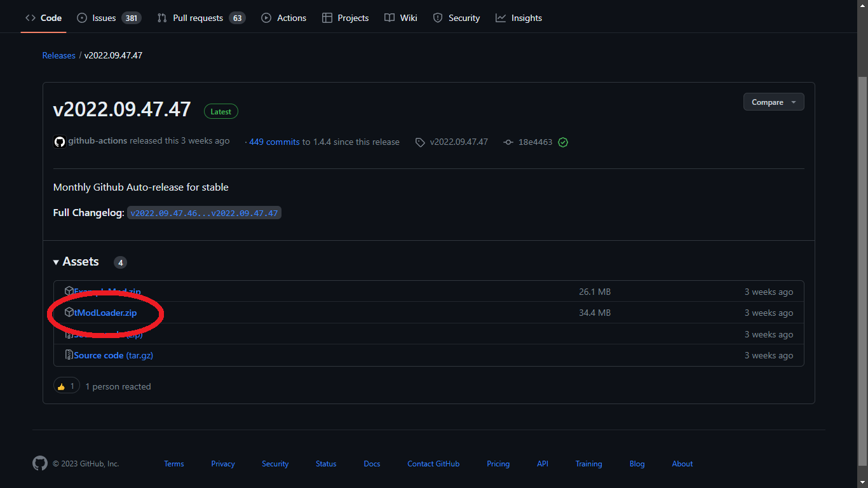868x488 pixels.
Task: Click the 34.4 MB size text
Action: pyautogui.click(x=595, y=313)
